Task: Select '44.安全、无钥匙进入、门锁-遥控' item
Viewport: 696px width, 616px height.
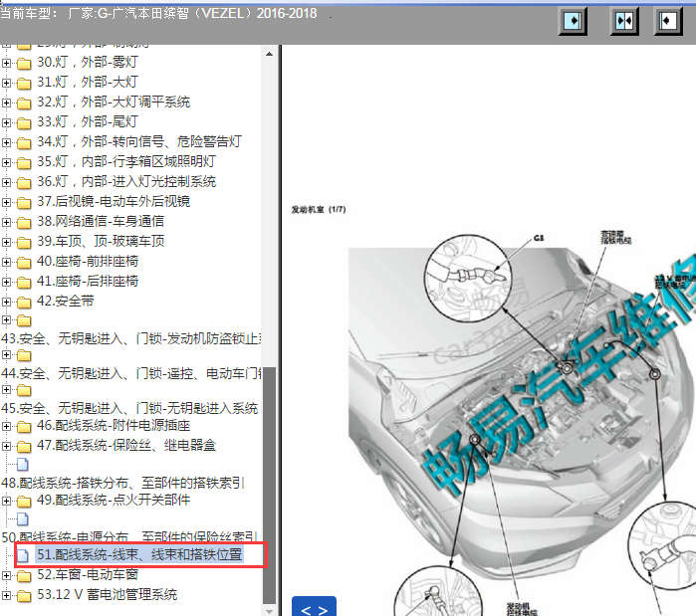Action: click(x=131, y=374)
